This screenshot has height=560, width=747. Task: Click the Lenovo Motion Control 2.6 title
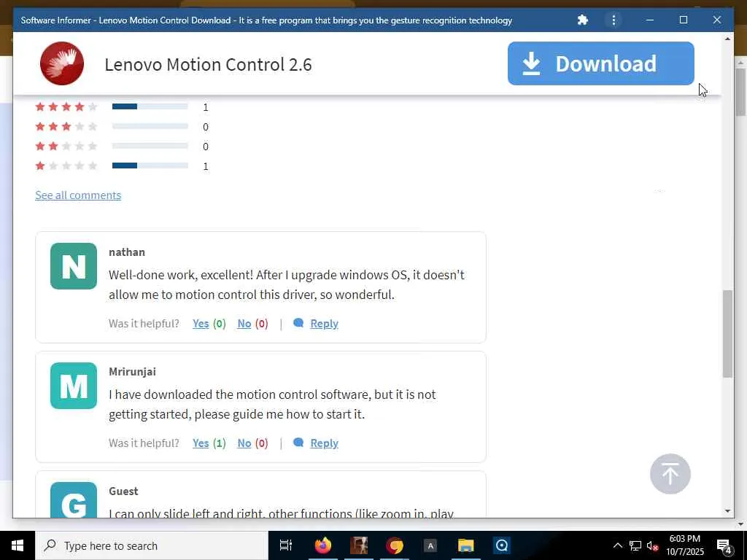(x=208, y=64)
